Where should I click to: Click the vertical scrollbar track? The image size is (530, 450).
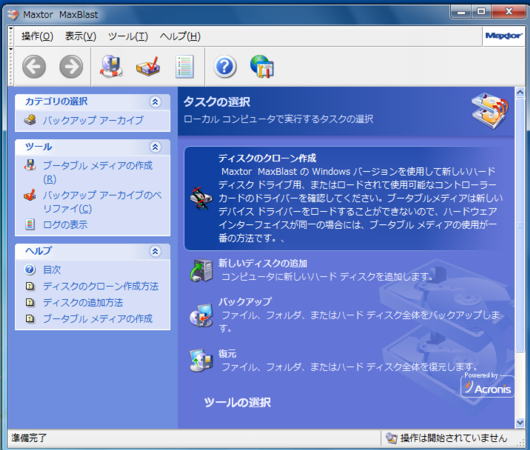pos(520,257)
